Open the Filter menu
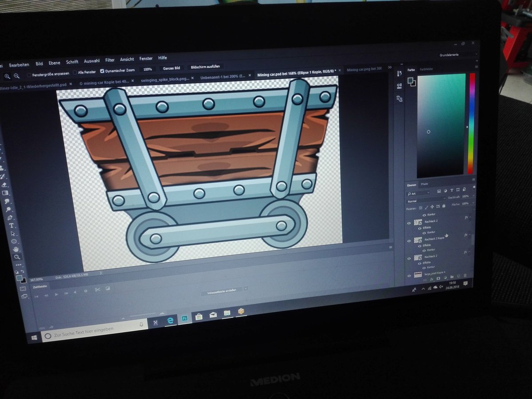This screenshot has height=399, width=532. pos(110,60)
